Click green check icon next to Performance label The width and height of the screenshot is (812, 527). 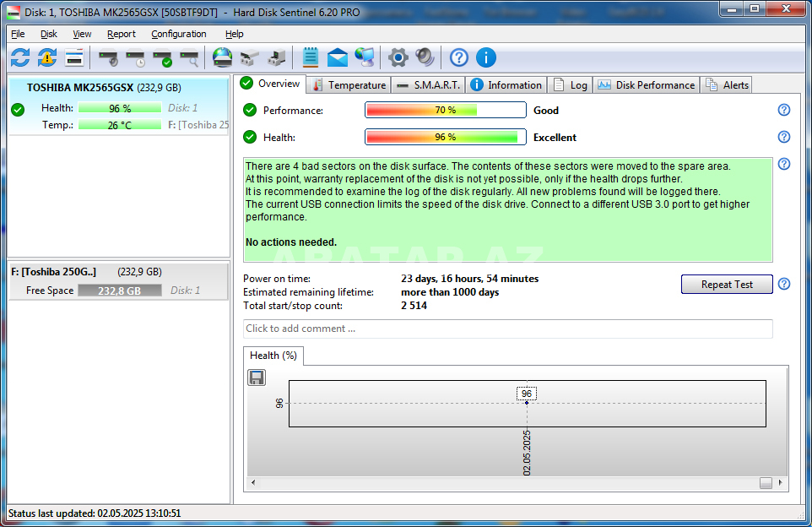250,110
